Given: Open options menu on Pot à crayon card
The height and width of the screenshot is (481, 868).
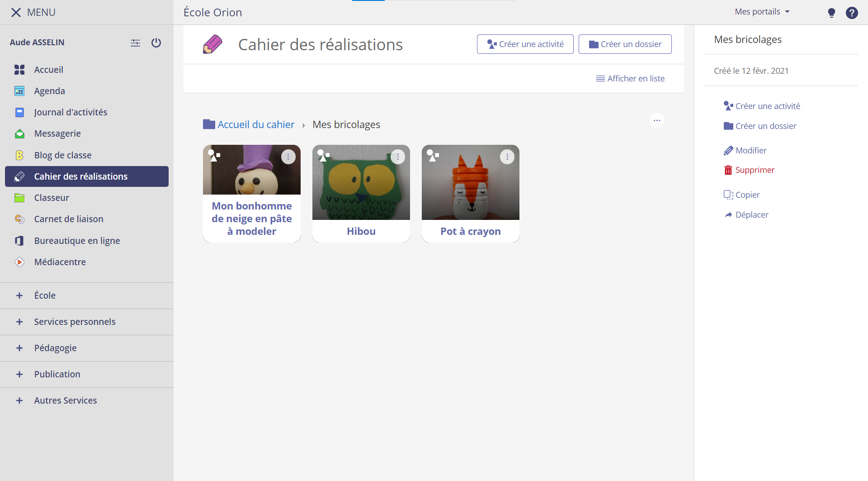Looking at the screenshot, I should click(x=507, y=157).
